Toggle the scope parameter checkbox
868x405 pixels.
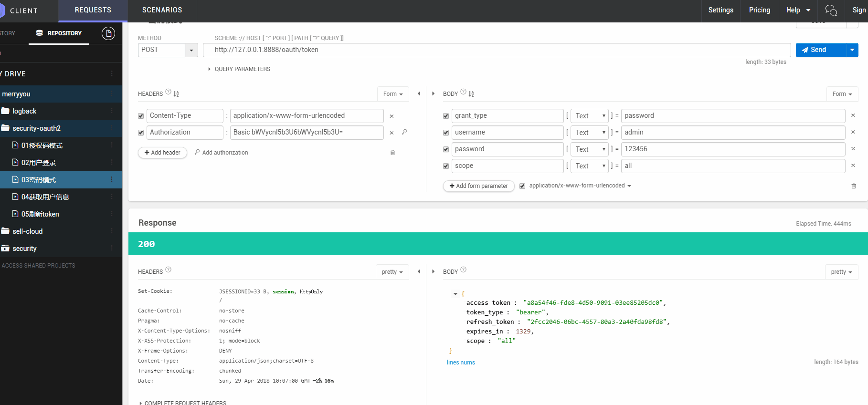click(x=446, y=166)
